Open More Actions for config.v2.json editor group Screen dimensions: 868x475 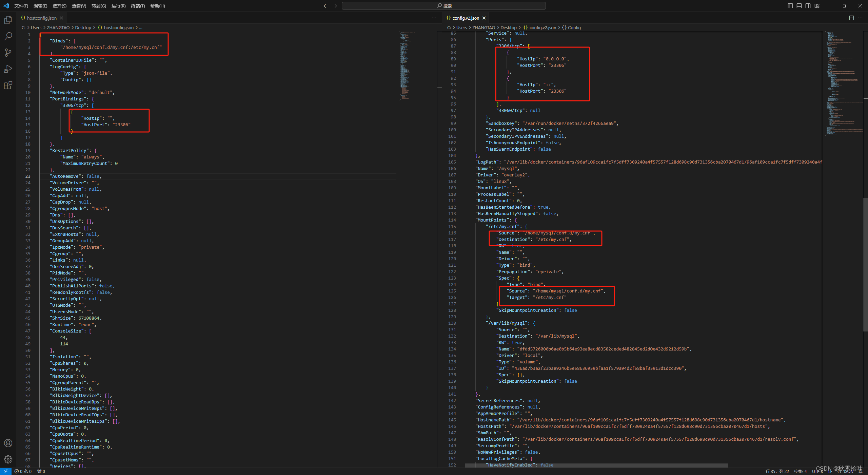pos(860,18)
